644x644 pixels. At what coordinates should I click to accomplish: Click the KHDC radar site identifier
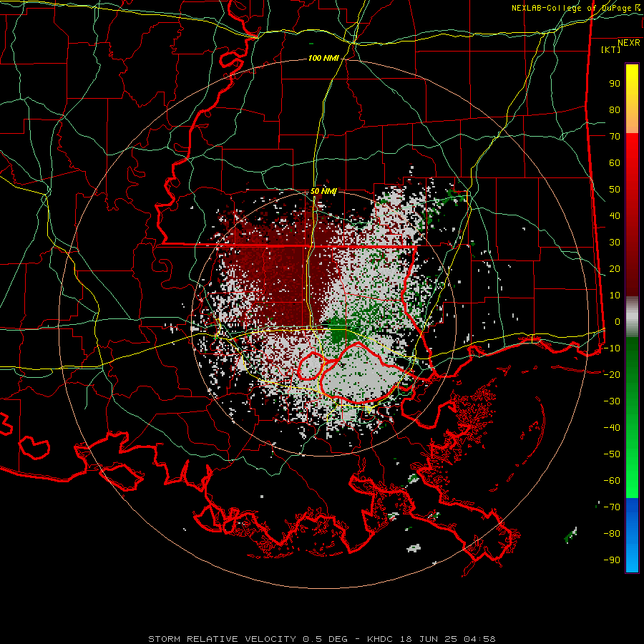click(380, 639)
